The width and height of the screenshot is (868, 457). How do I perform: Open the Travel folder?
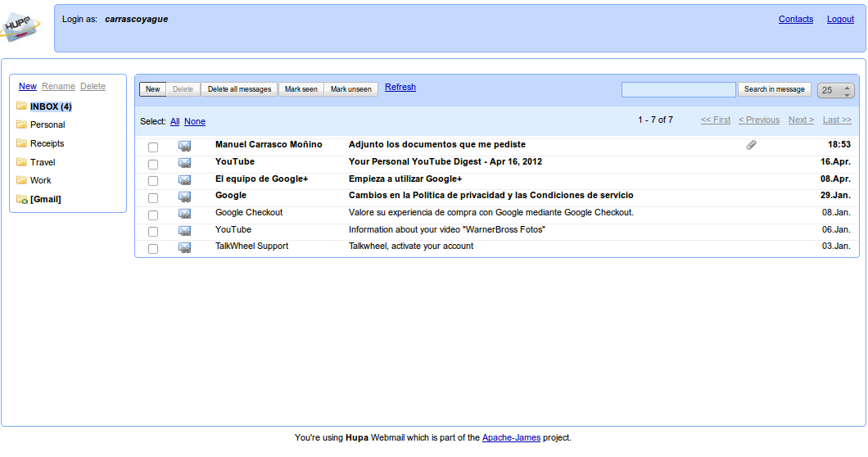coord(43,162)
